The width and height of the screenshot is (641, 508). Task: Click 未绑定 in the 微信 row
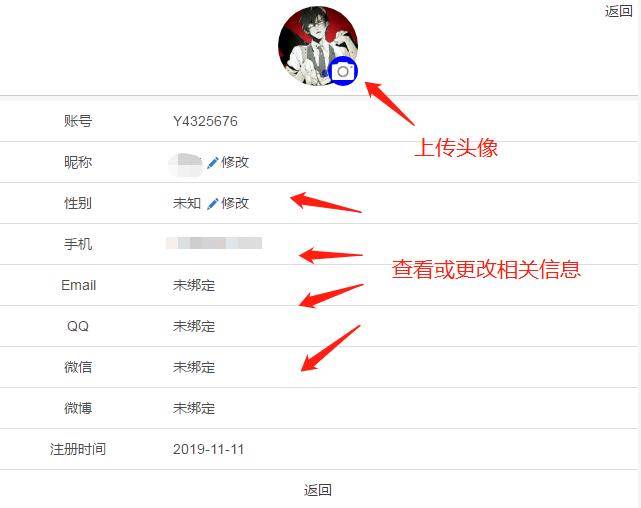[x=194, y=367]
